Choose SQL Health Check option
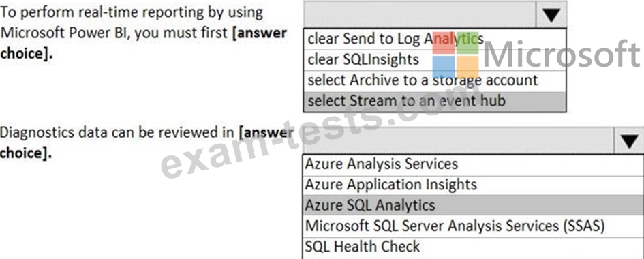Screen dimensions: 644x259 coord(473,247)
